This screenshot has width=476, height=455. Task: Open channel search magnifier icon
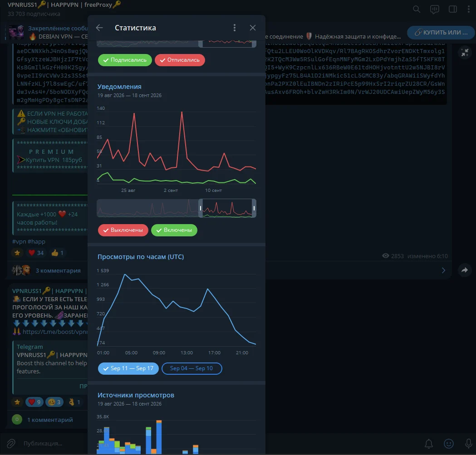click(417, 9)
